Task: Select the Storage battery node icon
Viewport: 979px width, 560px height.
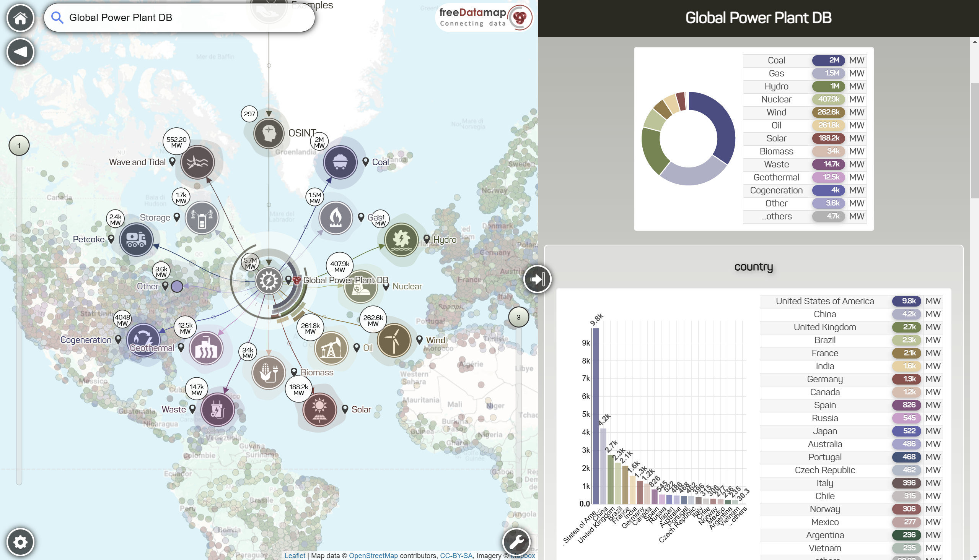Action: [202, 218]
